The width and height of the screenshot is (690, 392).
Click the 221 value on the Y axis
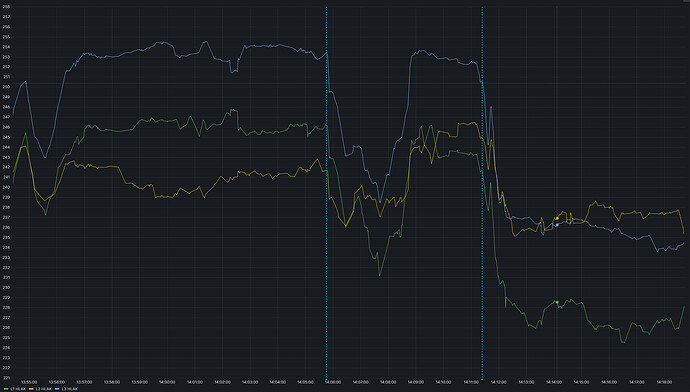[6, 377]
